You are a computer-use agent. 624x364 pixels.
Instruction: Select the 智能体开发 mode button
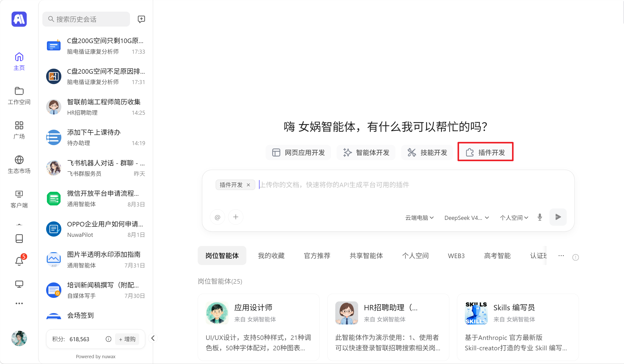pos(366,152)
